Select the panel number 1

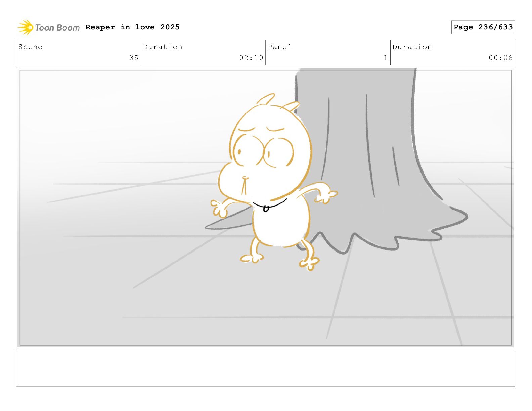386,58
